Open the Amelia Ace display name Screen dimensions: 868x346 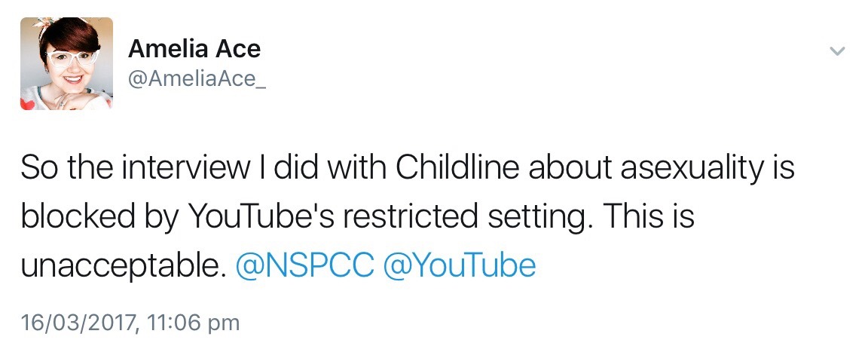tap(194, 49)
